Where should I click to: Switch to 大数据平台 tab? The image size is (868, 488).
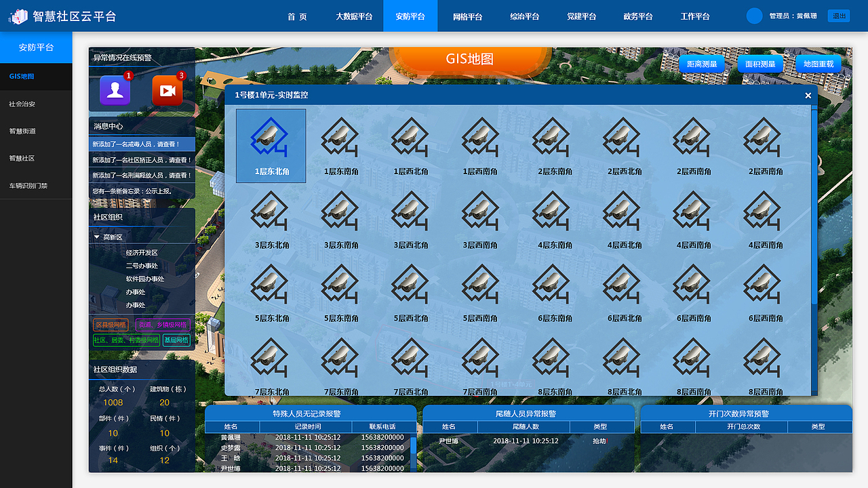354,16
